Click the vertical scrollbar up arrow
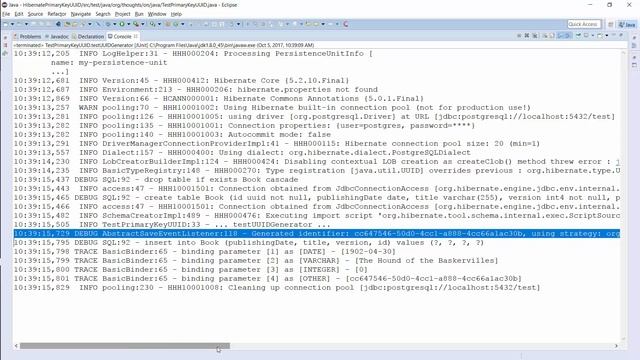The width and height of the screenshot is (640, 360). click(623, 53)
